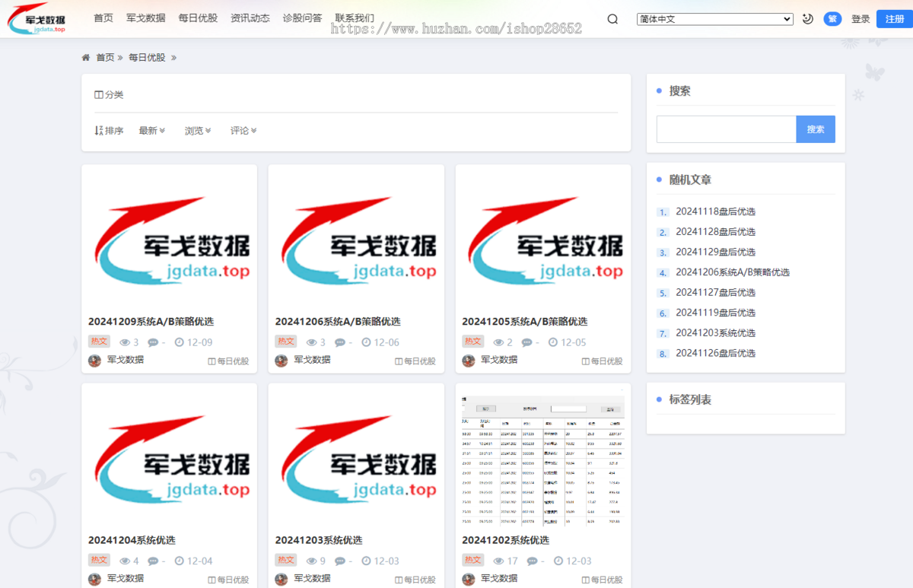Open random article 20241127盘后优选
The width and height of the screenshot is (913, 588).
[x=715, y=292]
